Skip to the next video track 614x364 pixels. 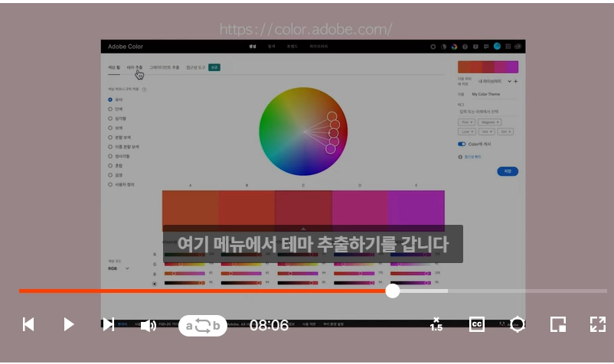(x=109, y=324)
